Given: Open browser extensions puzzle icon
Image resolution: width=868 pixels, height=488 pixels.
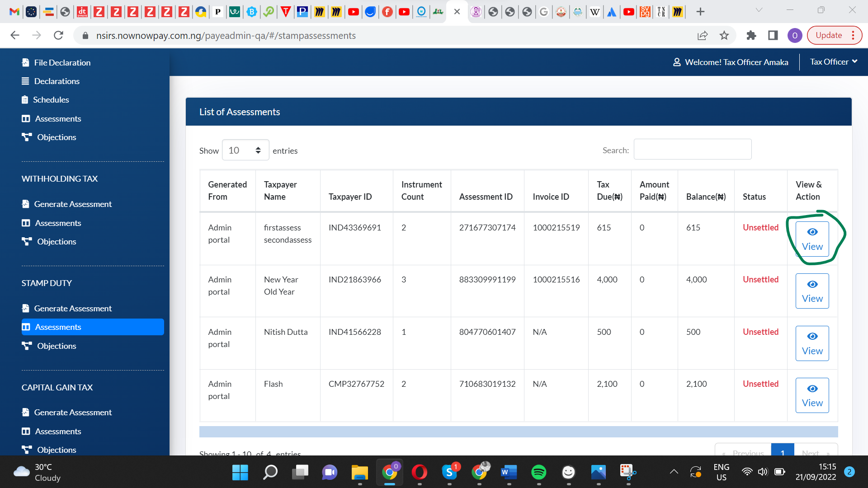Looking at the screenshot, I should [x=751, y=35].
